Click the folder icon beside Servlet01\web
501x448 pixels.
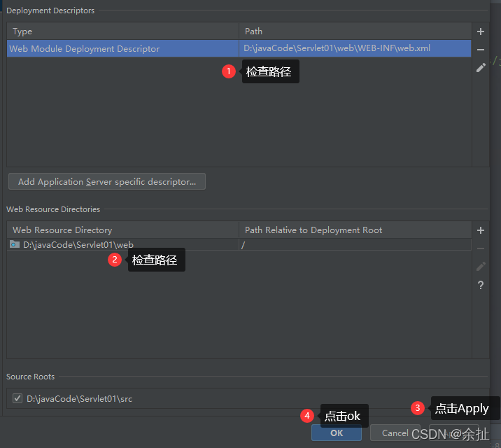(x=15, y=245)
